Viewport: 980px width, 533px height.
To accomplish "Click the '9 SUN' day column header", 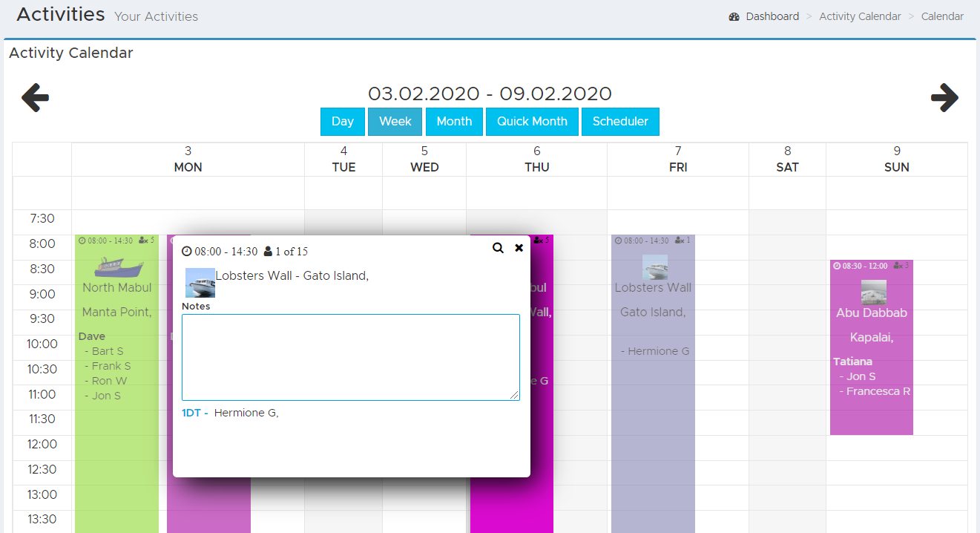I will [897, 160].
